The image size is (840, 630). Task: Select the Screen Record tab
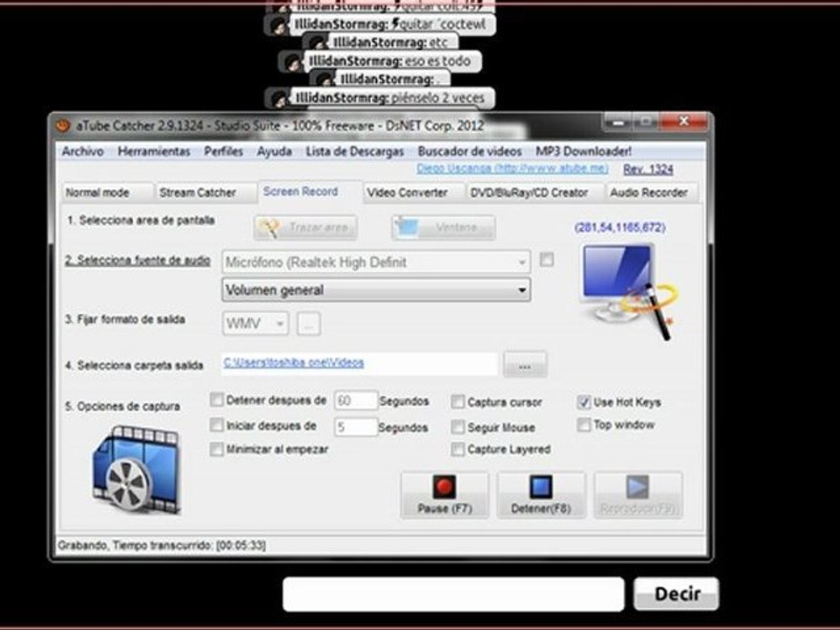point(310,192)
